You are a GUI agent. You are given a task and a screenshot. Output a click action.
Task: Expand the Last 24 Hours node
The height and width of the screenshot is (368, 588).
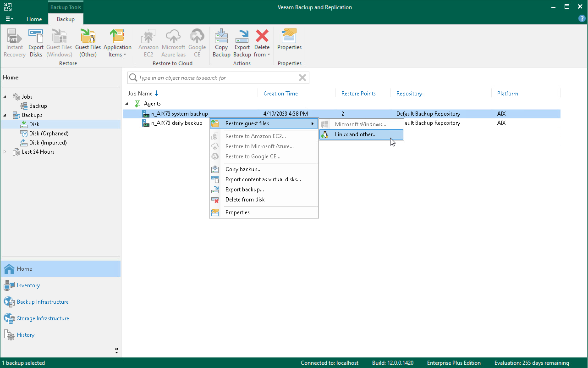point(5,152)
